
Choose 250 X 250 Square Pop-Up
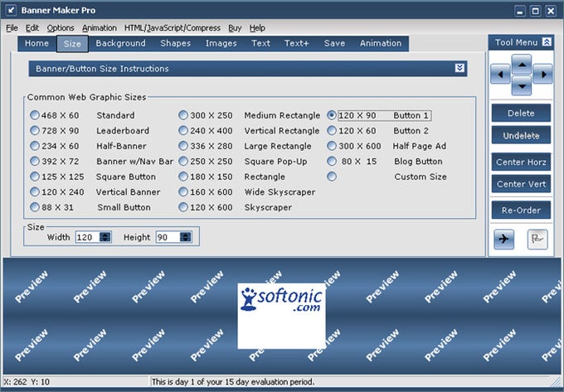[x=183, y=161]
